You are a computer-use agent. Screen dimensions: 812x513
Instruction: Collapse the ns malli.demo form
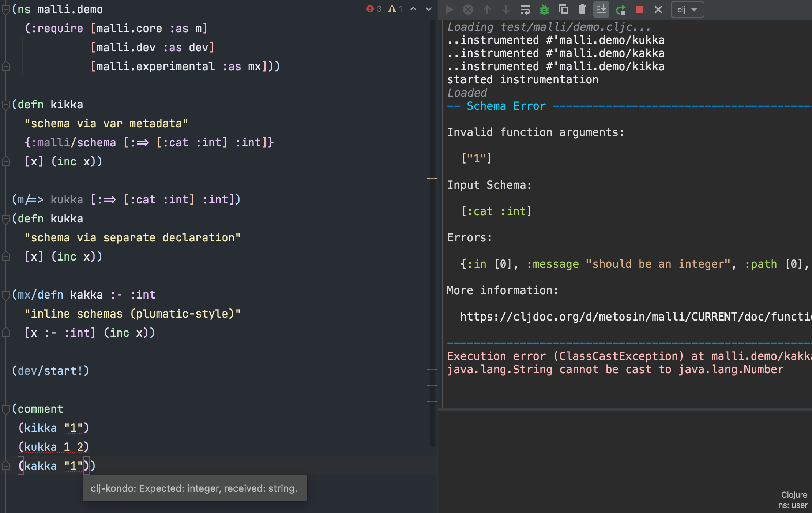click(5, 10)
